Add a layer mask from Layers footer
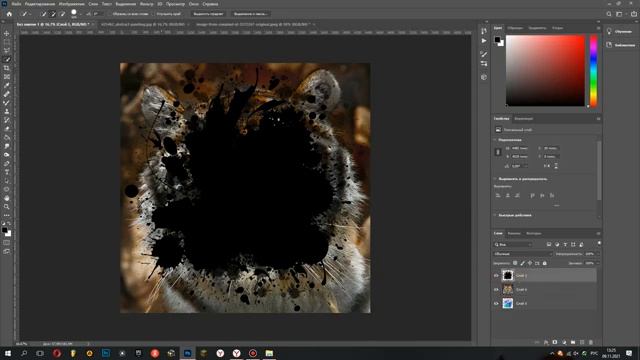This screenshot has height=360, width=640. click(555, 342)
